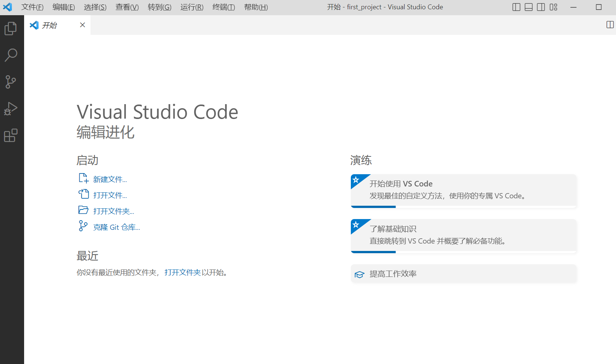Image resolution: width=616 pixels, height=364 pixels.
Task: Click the git branch icon beside 克隆 Git 仓库
Action: point(83,226)
